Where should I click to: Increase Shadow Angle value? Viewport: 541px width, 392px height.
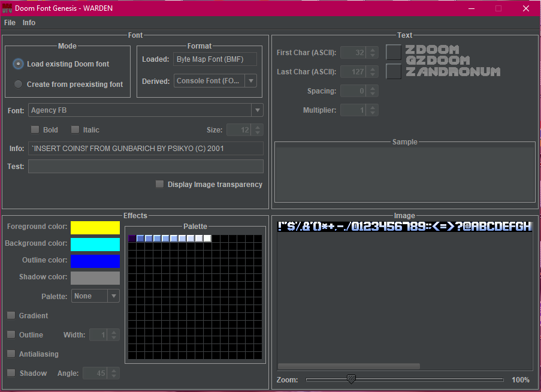coord(114,370)
